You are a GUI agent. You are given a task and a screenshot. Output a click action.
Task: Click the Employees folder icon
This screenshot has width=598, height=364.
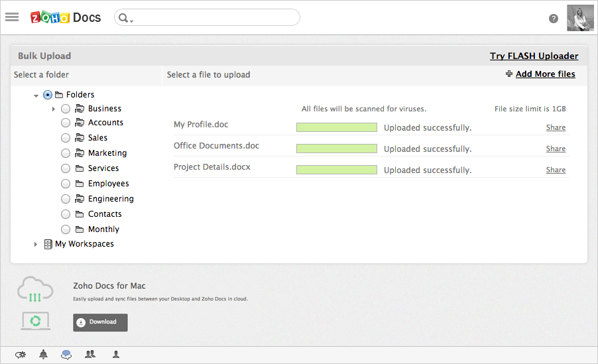(x=80, y=184)
